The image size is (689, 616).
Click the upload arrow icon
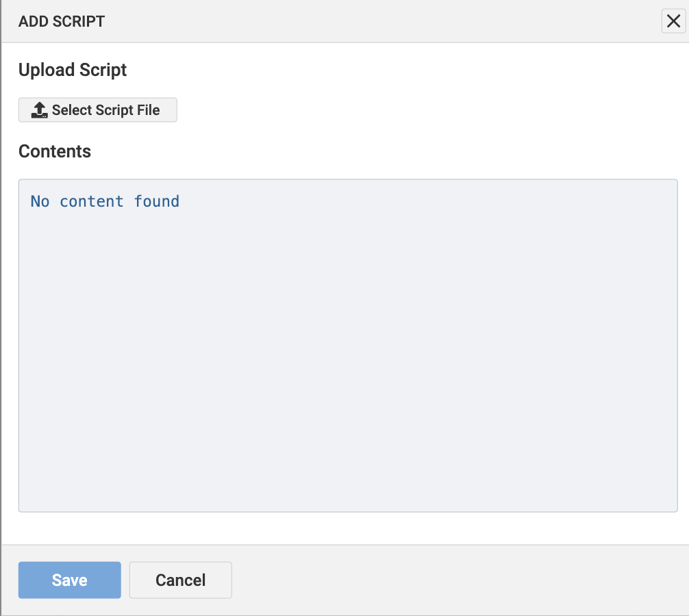point(40,110)
